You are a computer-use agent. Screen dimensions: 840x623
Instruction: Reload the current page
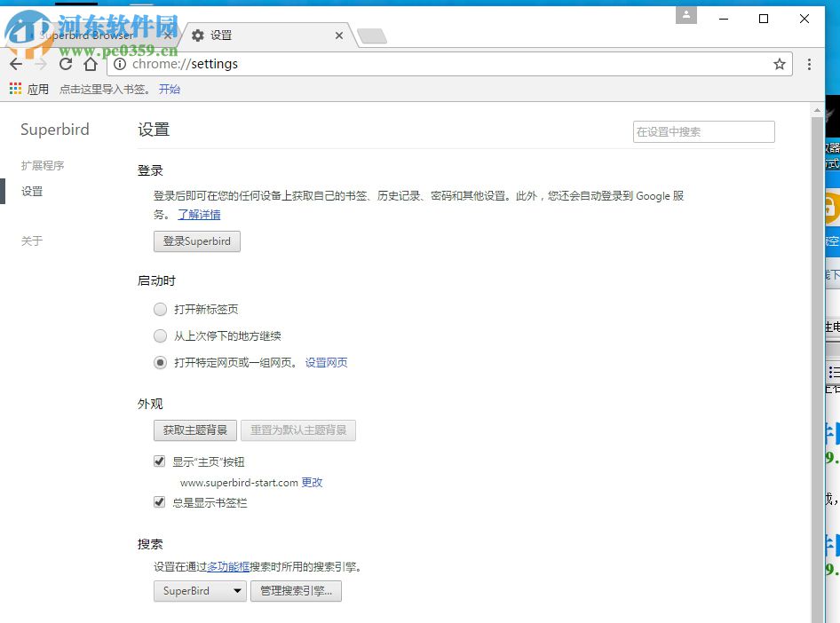(x=66, y=64)
